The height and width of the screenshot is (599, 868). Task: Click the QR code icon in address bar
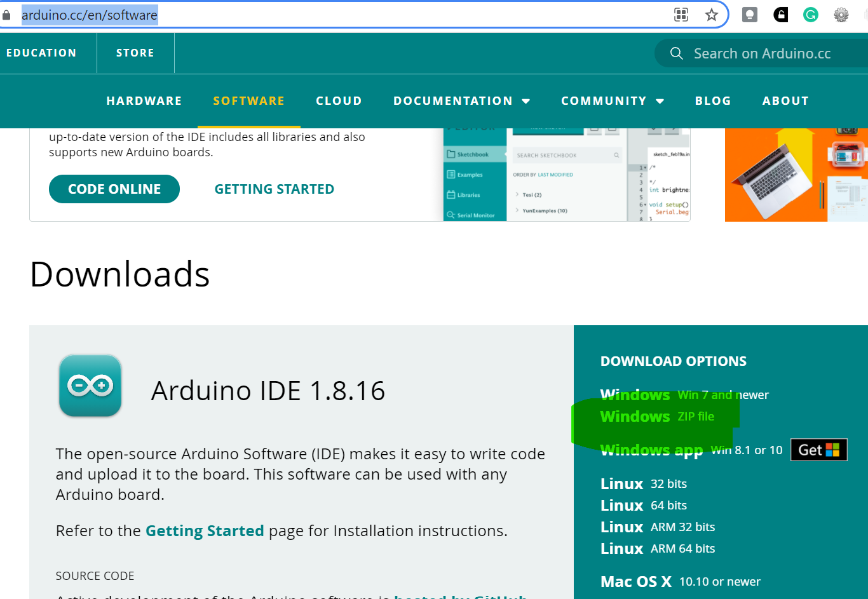681,14
